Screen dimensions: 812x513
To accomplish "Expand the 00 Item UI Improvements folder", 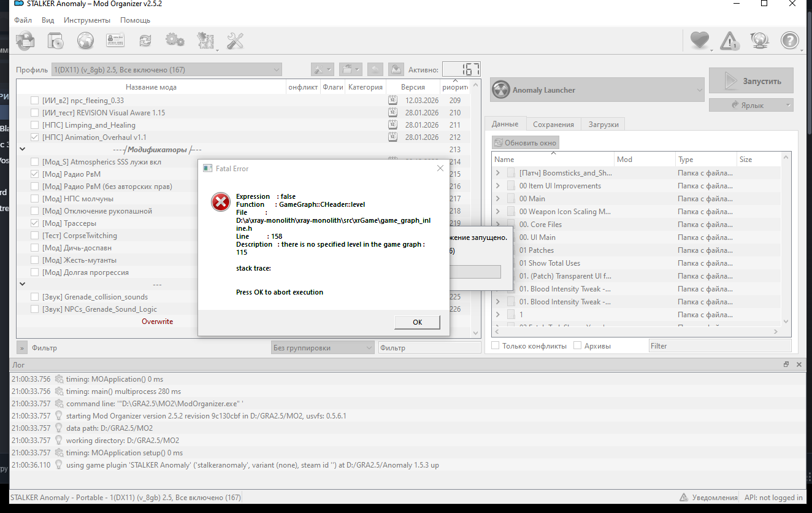I will tap(498, 185).
